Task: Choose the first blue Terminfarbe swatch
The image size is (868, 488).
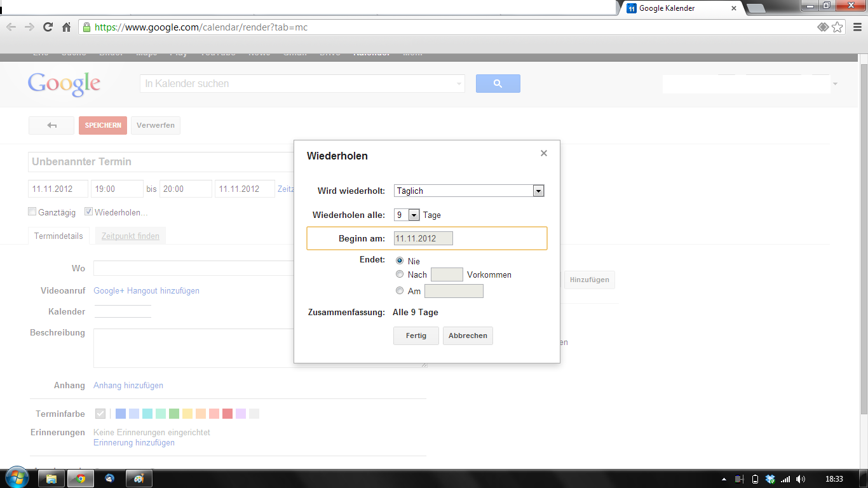Action: pyautogui.click(x=121, y=414)
